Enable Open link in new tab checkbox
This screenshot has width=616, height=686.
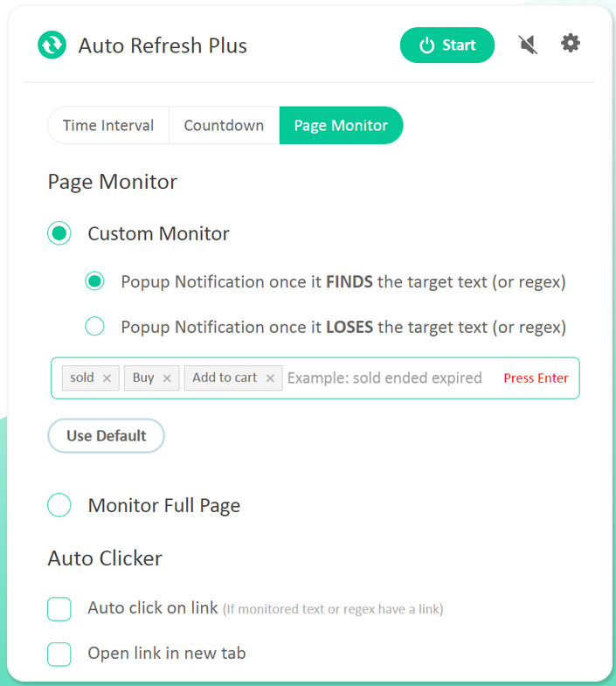coord(59,654)
